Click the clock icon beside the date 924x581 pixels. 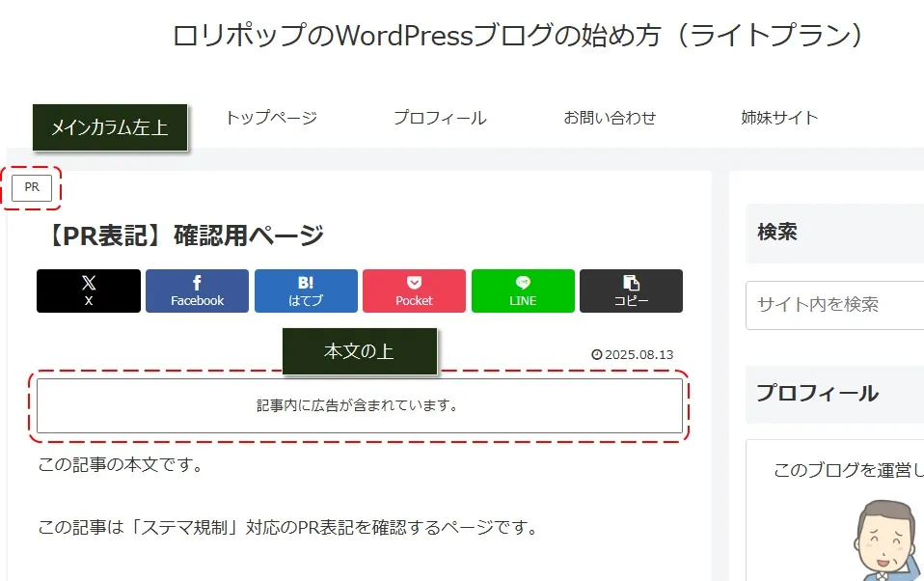tap(596, 354)
